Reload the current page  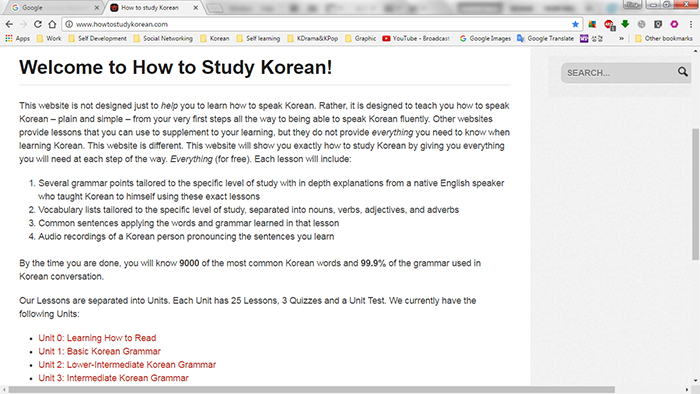[x=38, y=24]
